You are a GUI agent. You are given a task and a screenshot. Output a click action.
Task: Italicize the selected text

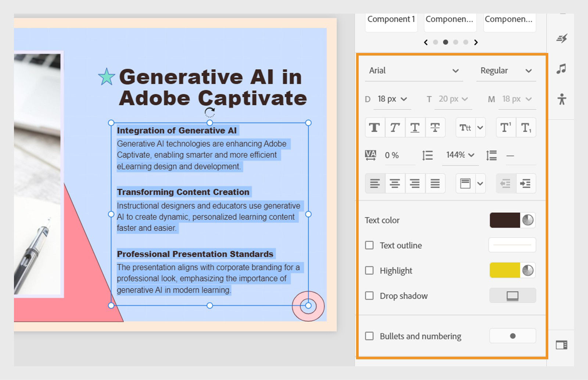395,128
